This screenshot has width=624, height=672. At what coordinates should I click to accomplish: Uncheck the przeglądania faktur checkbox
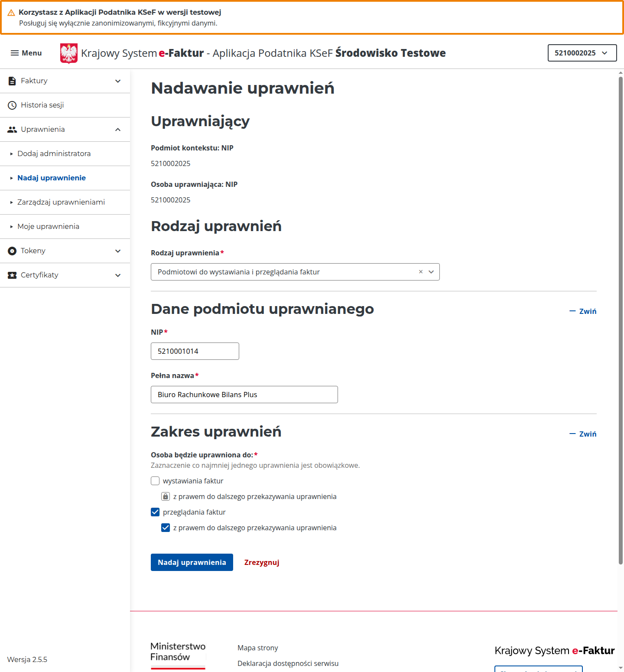(x=155, y=512)
